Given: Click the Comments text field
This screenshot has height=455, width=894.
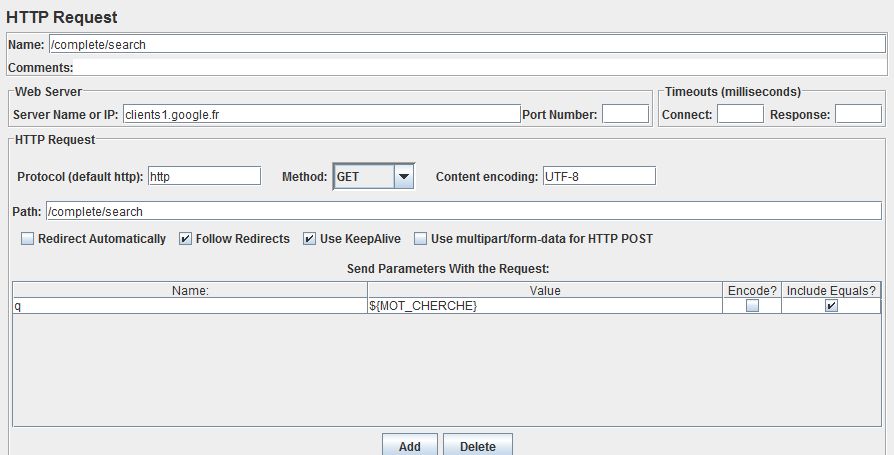Looking at the screenshot, I should [480, 68].
